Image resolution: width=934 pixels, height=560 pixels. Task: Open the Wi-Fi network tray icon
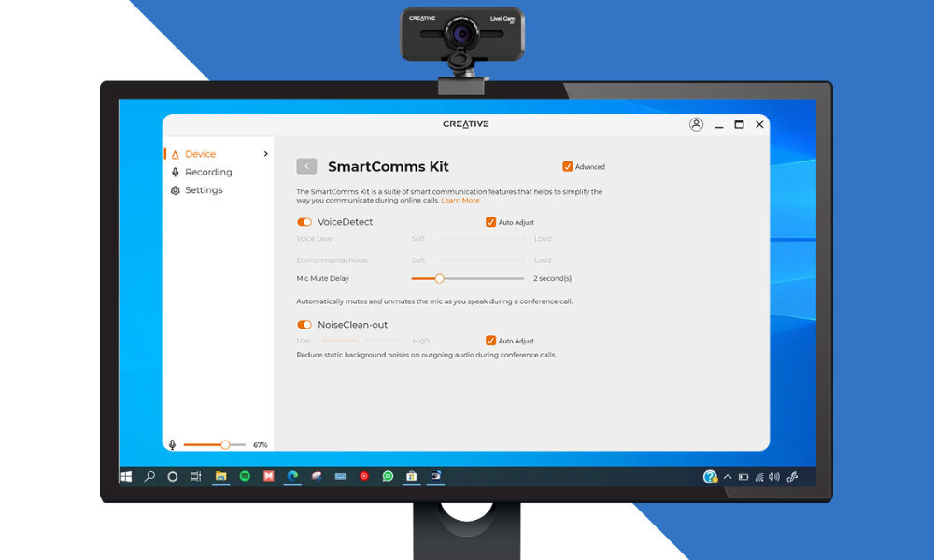759,477
